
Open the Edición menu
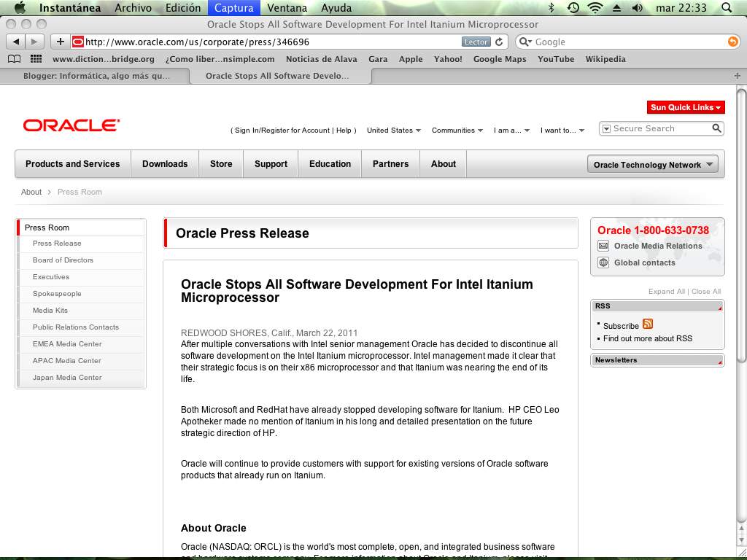(x=183, y=7)
